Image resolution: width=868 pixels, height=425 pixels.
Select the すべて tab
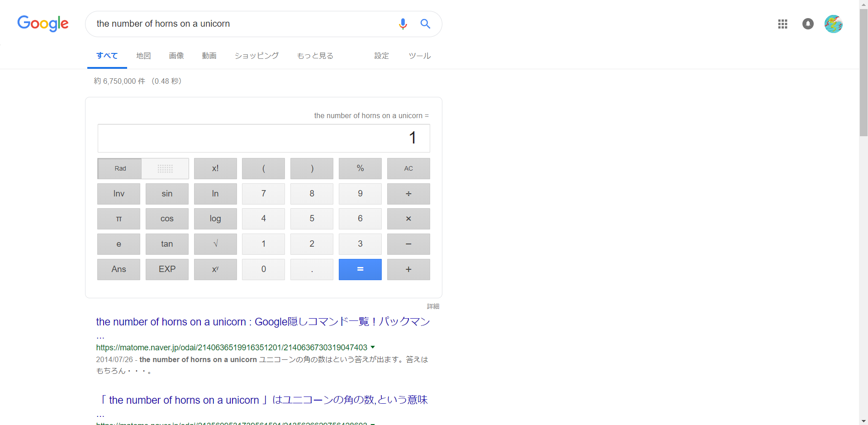click(107, 56)
